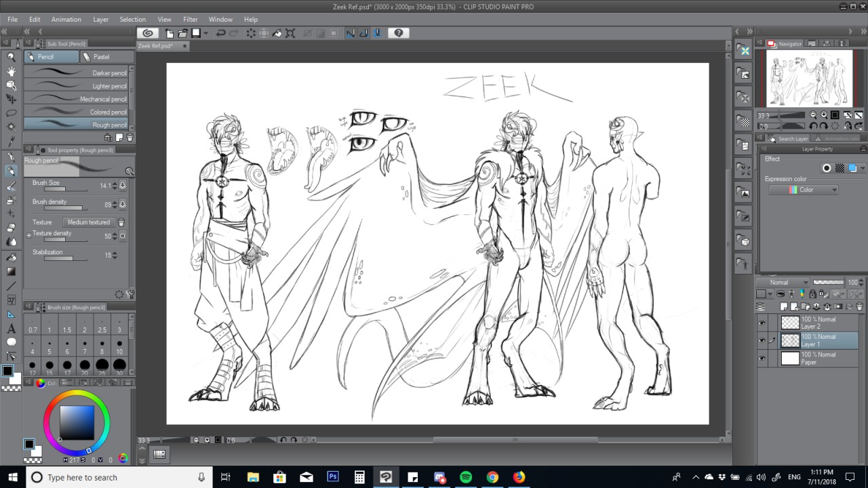Select the Zoom magnifier tool

[12, 57]
